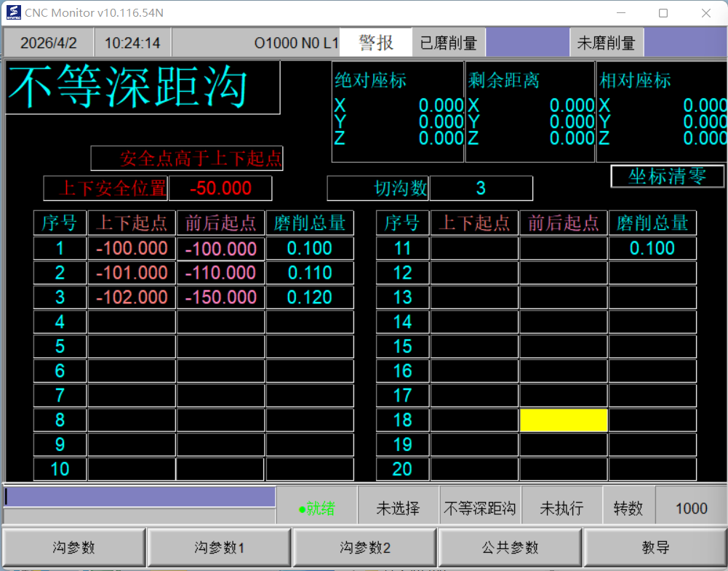Open the 沟参数 tab
The height and width of the screenshot is (571, 728).
pyautogui.click(x=73, y=548)
